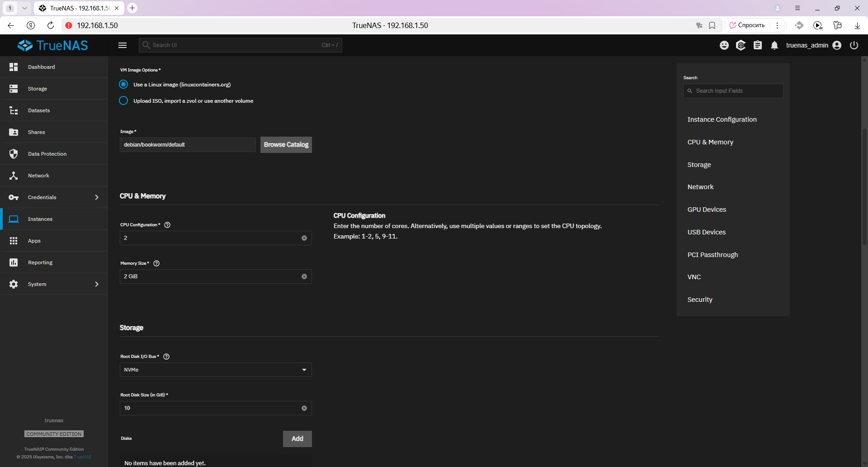Screen dimensions: 868x467
Task: Show Root Disk I/O Bus help
Action: click(x=166, y=357)
